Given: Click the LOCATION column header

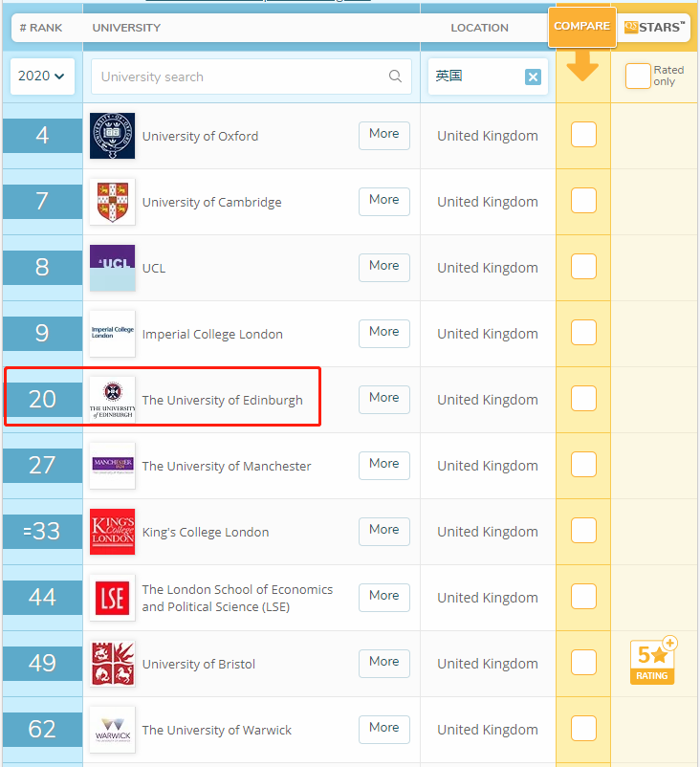Looking at the screenshot, I should pyautogui.click(x=479, y=28).
